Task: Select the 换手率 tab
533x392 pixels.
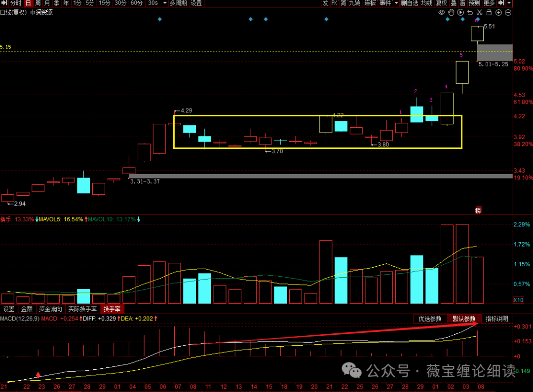Action: (112, 309)
